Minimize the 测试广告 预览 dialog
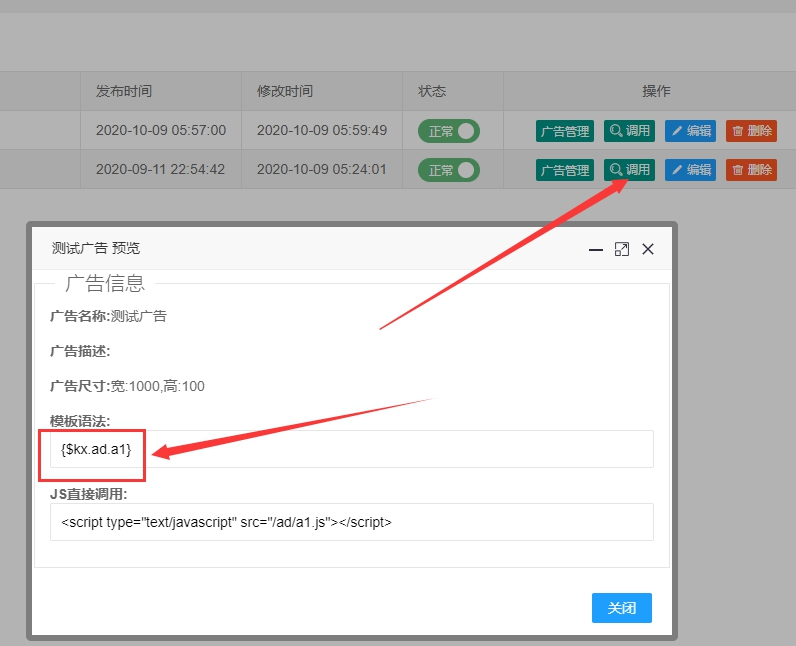This screenshot has height=646, width=796. point(595,249)
